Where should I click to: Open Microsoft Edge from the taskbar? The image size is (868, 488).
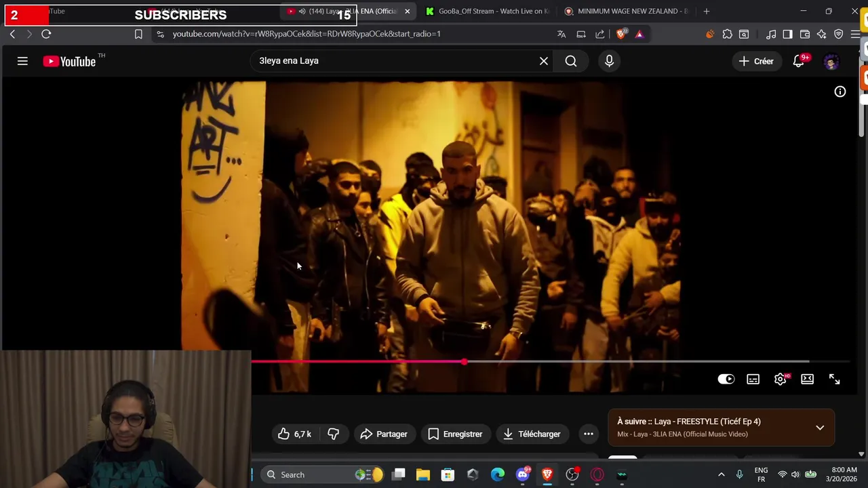click(498, 474)
